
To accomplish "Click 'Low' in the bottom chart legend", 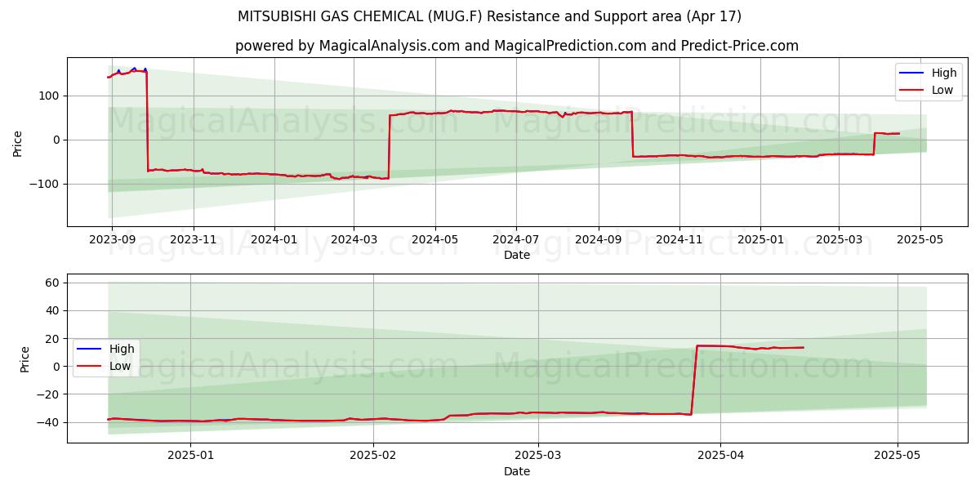I will pyautogui.click(x=120, y=366).
